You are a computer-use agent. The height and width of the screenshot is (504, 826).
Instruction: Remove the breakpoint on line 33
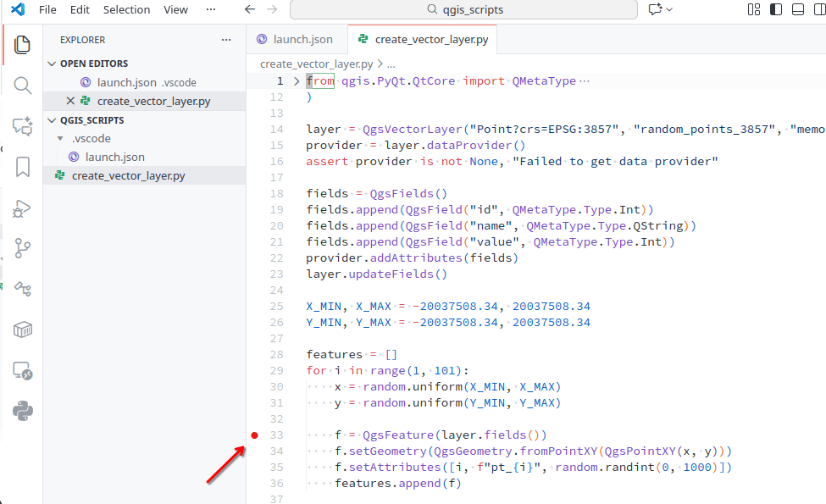(254, 435)
